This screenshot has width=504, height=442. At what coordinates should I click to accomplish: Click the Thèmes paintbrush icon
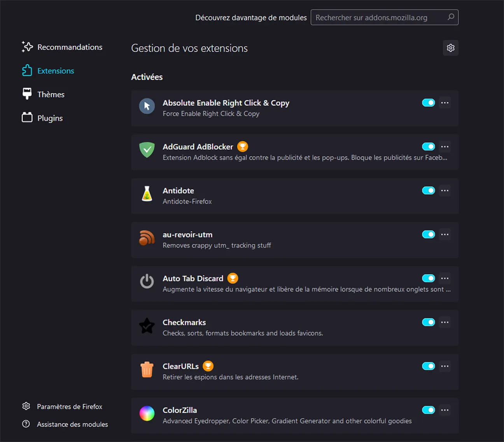pos(27,94)
